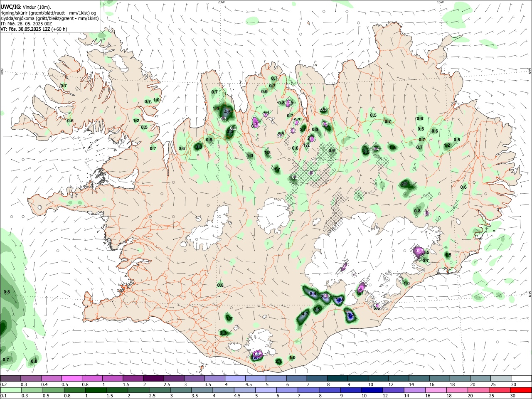This screenshot has width=532, height=399.
Task: Pick the dark mauve 0.2 swatch in upper legend row
Action: (10, 379)
